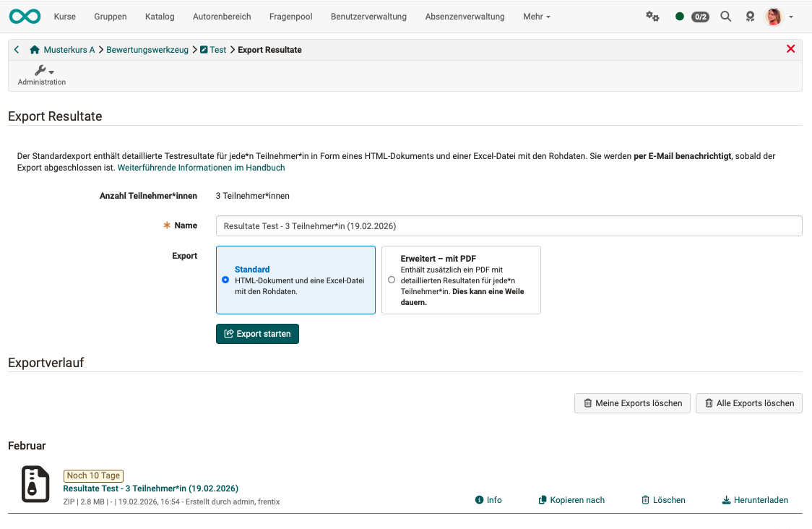Open personal tools via gears icon
Viewport: 812px width, 529px height.
point(652,16)
